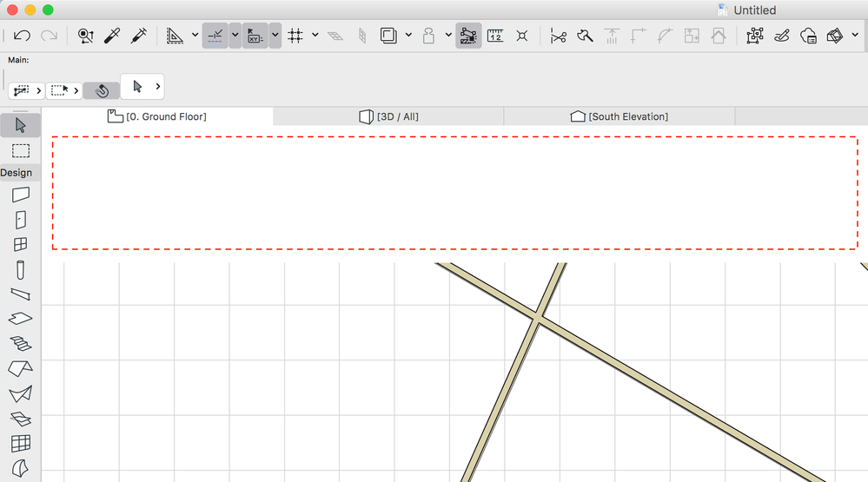868x482 pixels.
Task: Select the Trim axe tool
Action: [x=585, y=36]
